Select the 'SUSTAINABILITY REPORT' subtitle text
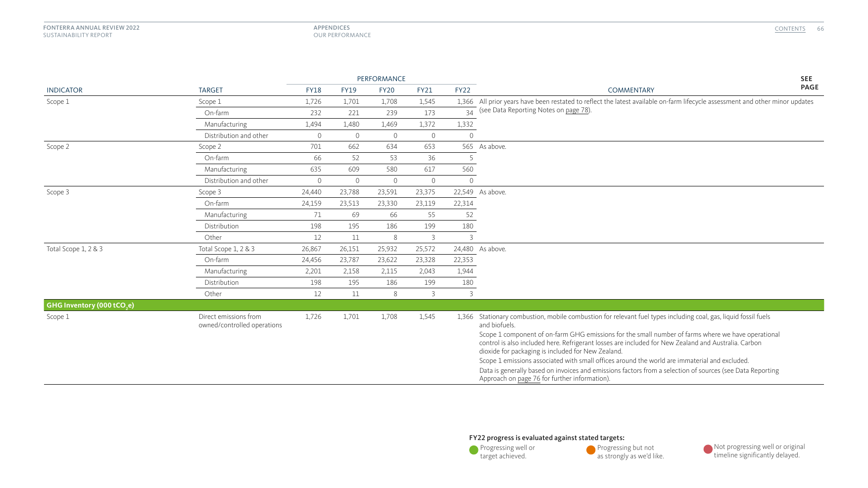 point(78,35)
